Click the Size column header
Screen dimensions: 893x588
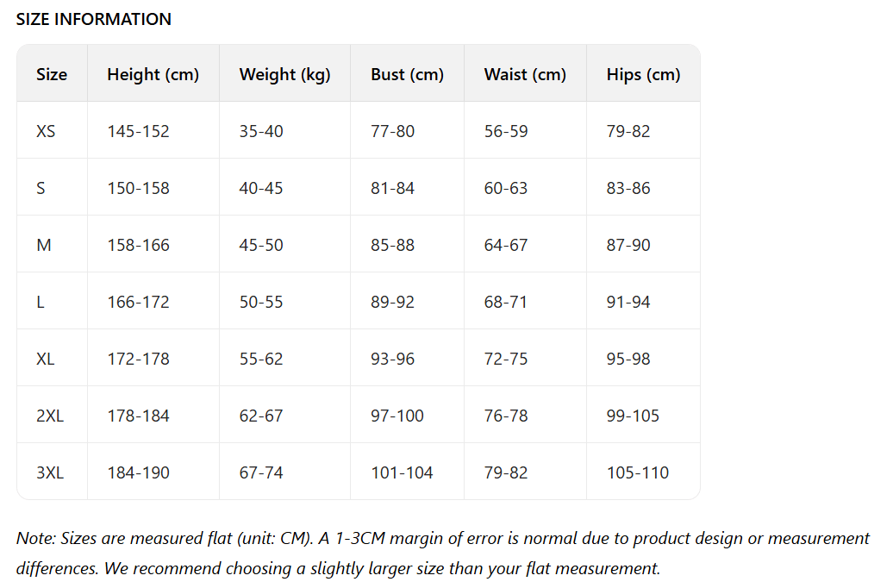(52, 74)
